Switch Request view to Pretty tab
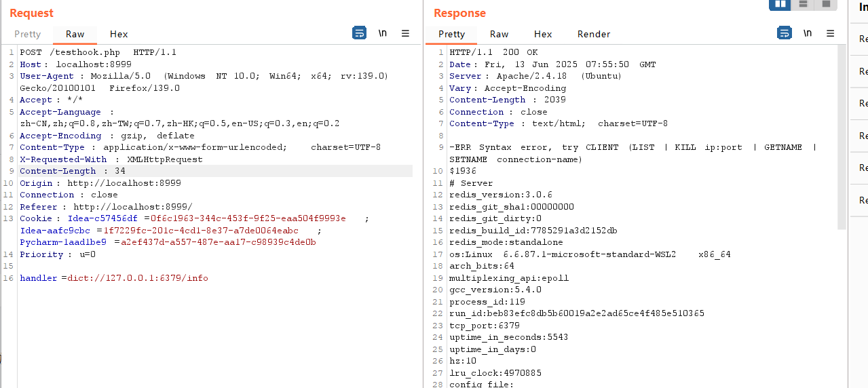This screenshot has width=868, height=388. click(x=28, y=34)
